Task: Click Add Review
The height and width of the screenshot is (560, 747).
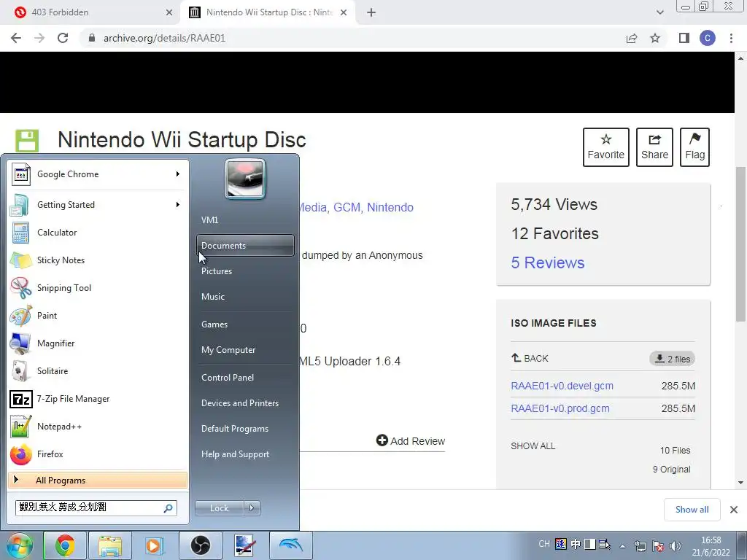Action: pos(411,441)
